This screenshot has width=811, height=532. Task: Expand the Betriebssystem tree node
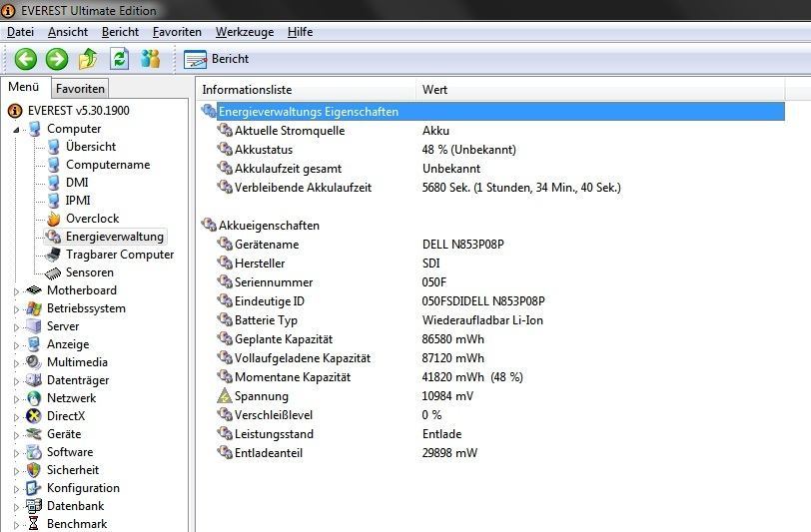[17, 309]
